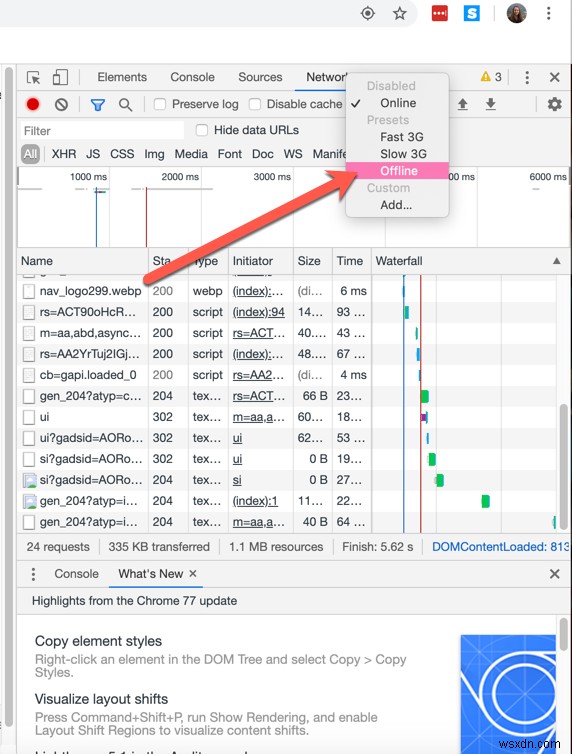Viewport: 572px width, 754px height.
Task: Open the red extension icon
Action: click(x=439, y=13)
